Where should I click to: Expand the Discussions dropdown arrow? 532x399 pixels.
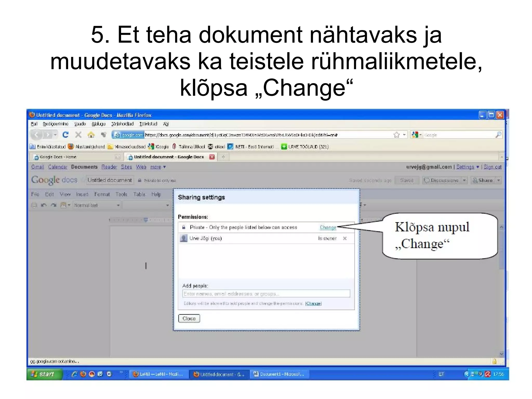tap(464, 180)
